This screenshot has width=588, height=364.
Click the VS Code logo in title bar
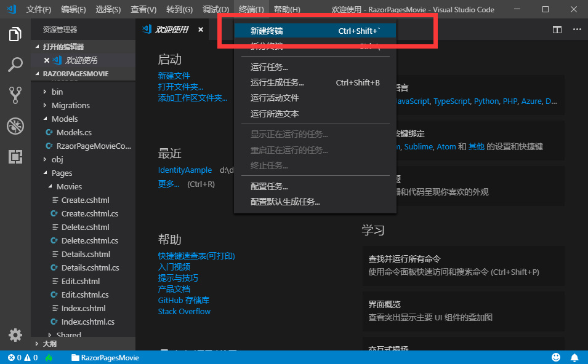point(12,9)
